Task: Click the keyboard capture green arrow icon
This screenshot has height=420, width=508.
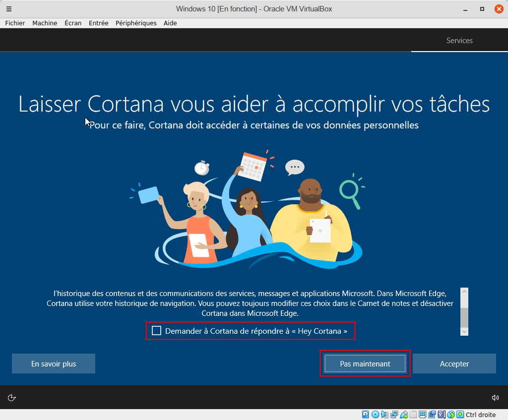Action: coord(460,415)
